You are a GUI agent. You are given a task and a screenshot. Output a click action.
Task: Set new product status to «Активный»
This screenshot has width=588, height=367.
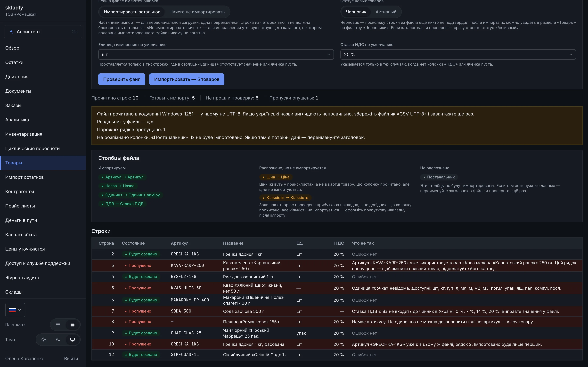click(386, 12)
